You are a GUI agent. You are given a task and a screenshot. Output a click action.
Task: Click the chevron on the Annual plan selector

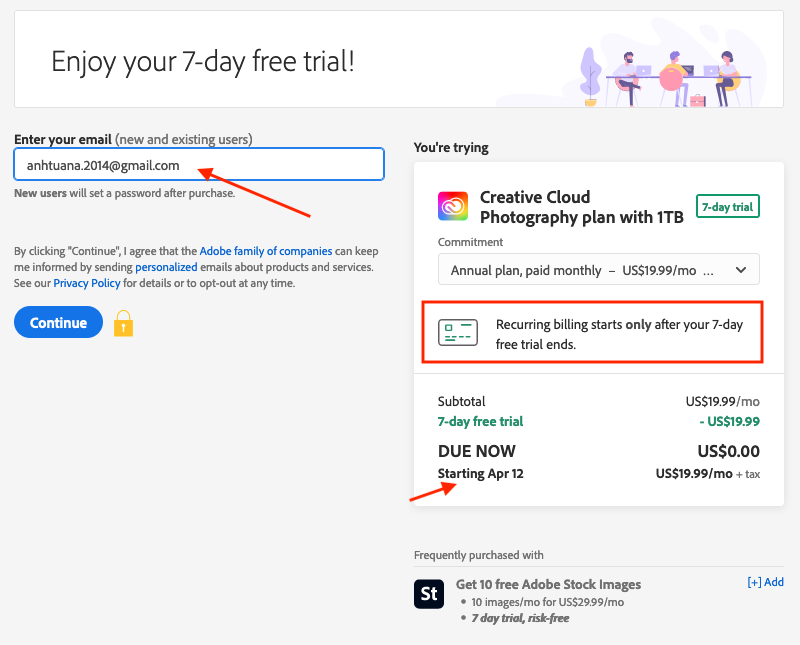click(741, 269)
